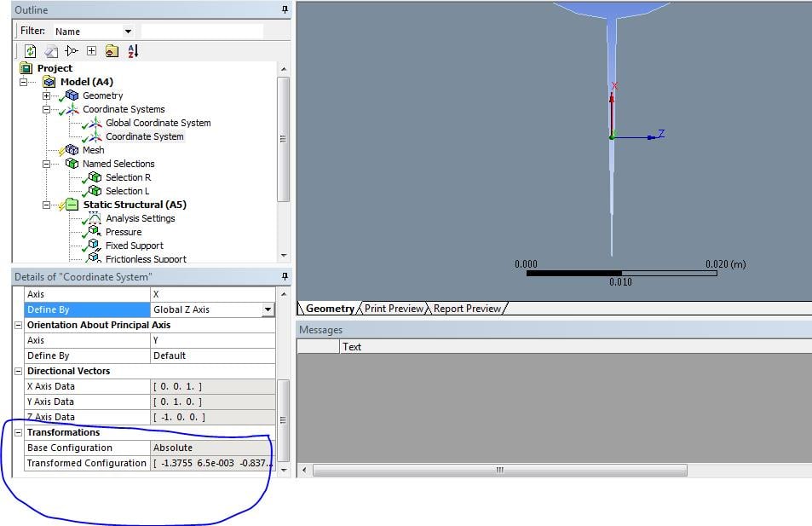Viewport: 812px width, 526px height.
Task: Click the folder icon in Outline toolbar
Action: pos(112,51)
